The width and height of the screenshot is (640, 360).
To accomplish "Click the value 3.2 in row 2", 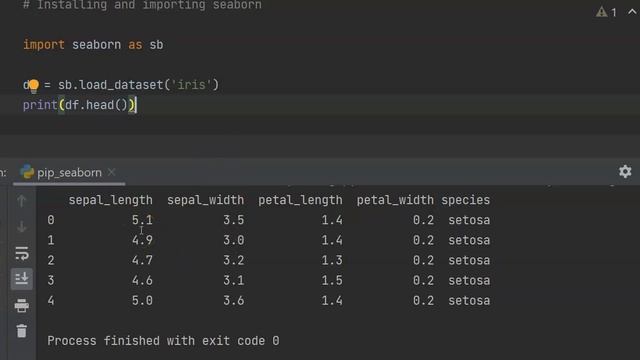I will [233, 260].
